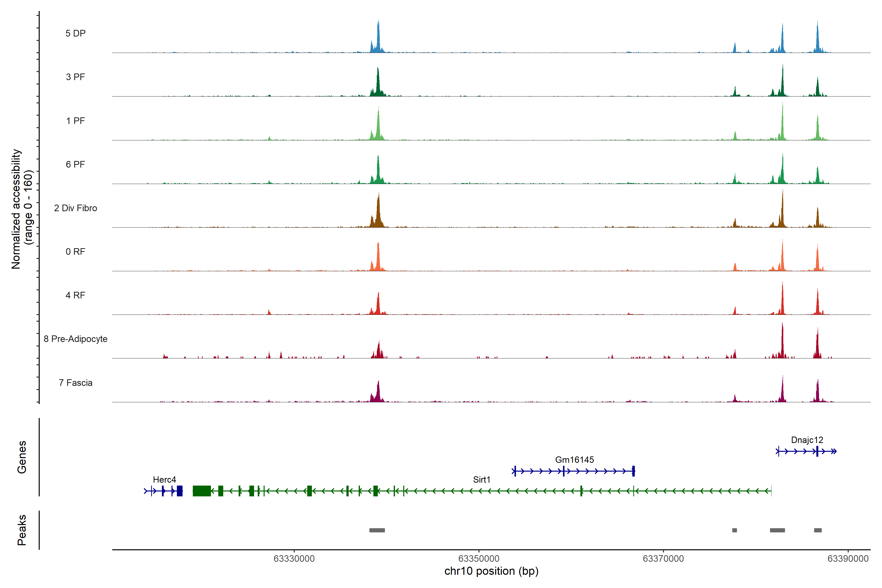The width and height of the screenshot is (882, 588).
Task: Click the Gm16145 gene label
Action: click(575, 460)
